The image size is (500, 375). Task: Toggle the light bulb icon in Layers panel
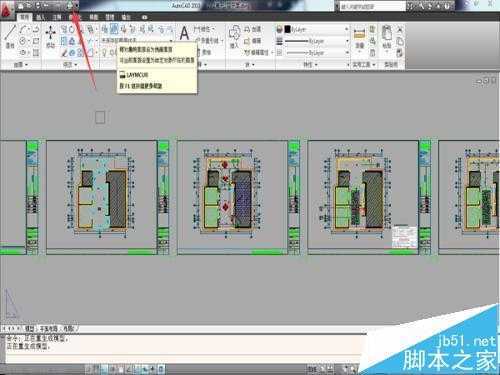coord(105,52)
